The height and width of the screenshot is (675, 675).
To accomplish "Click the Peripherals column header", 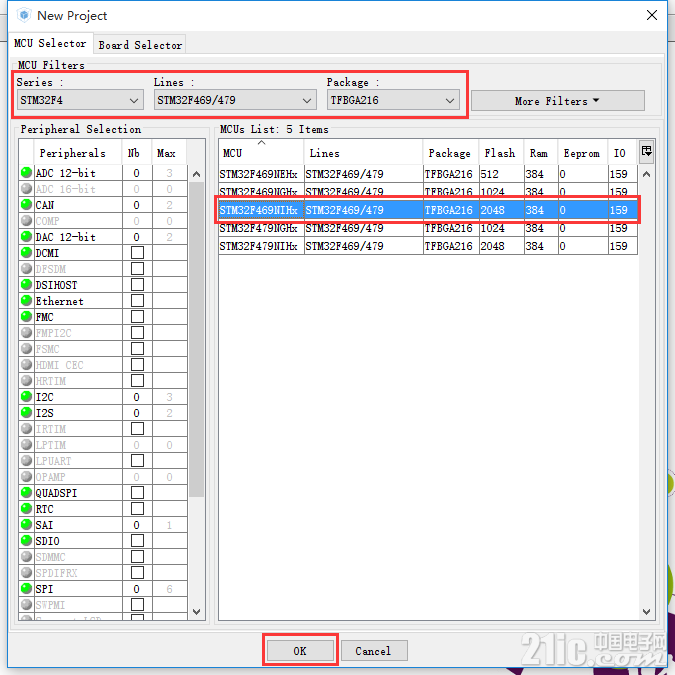I will (77, 152).
